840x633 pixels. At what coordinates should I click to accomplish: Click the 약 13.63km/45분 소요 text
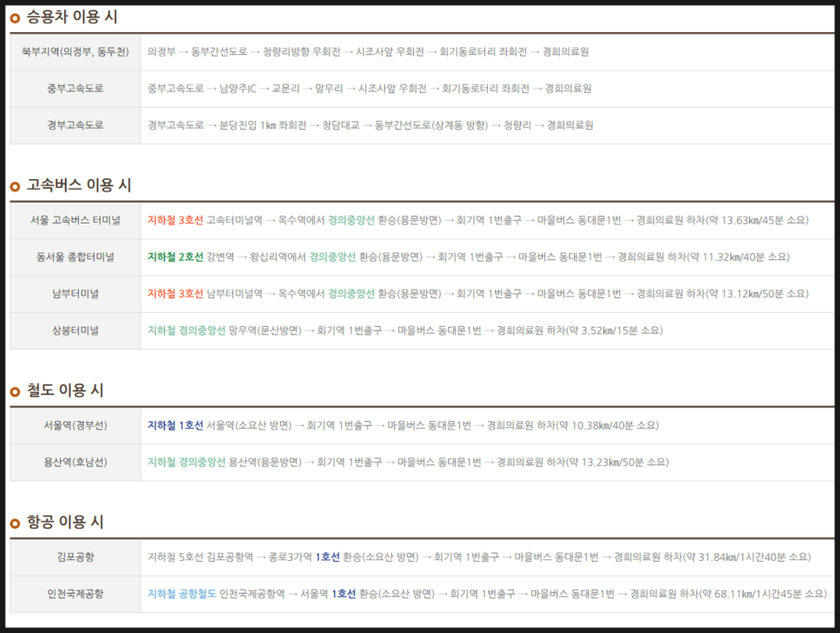[757, 220]
